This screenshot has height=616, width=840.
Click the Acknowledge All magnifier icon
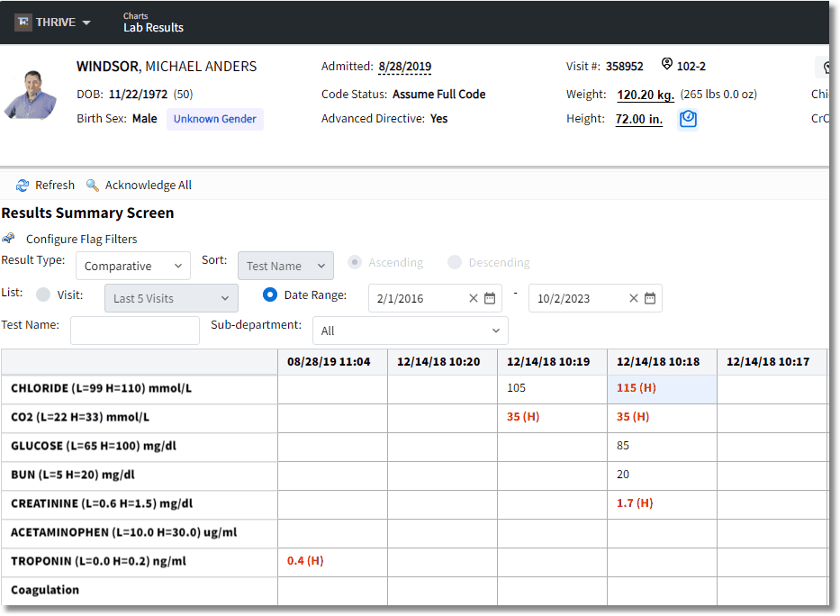point(92,186)
